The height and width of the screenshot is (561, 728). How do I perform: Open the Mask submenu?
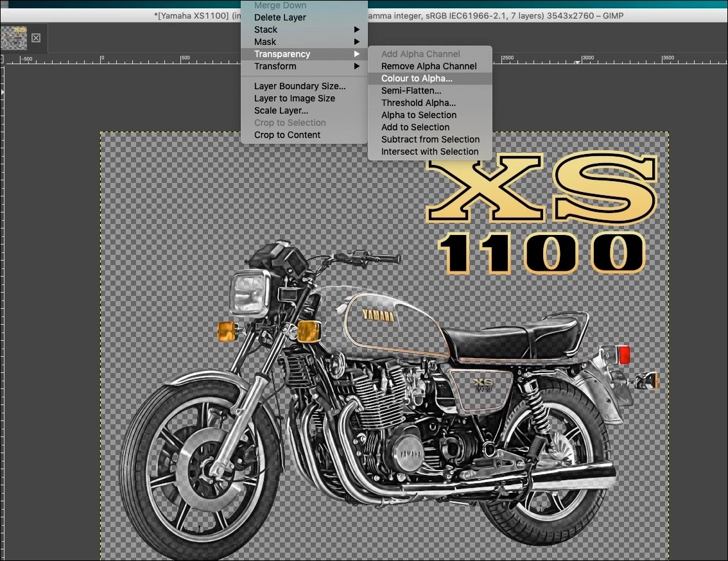click(304, 42)
